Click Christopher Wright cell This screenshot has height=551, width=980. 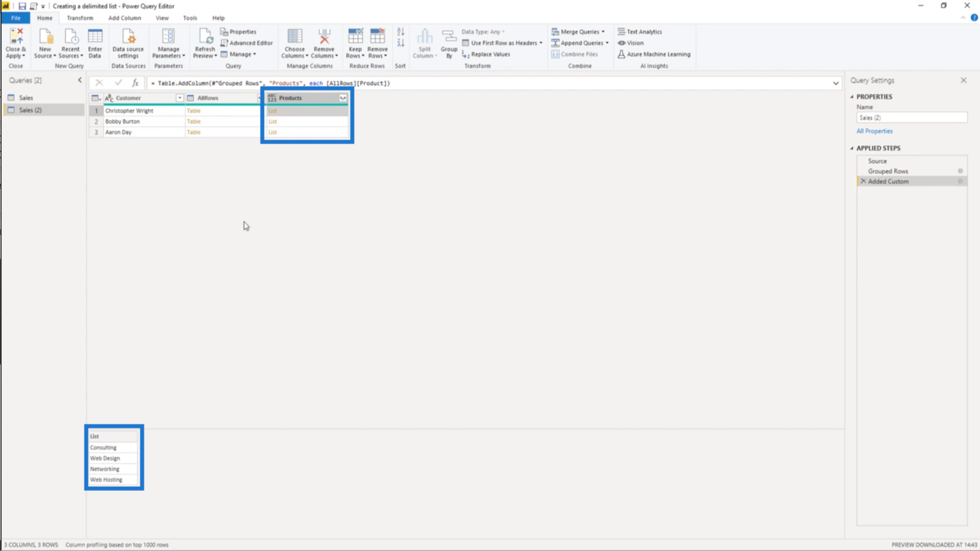pyautogui.click(x=143, y=111)
